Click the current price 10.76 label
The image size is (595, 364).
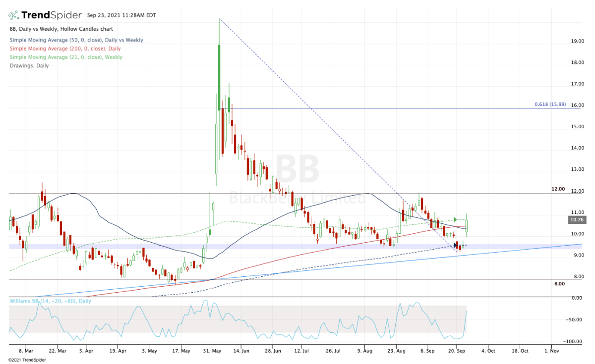(x=577, y=219)
